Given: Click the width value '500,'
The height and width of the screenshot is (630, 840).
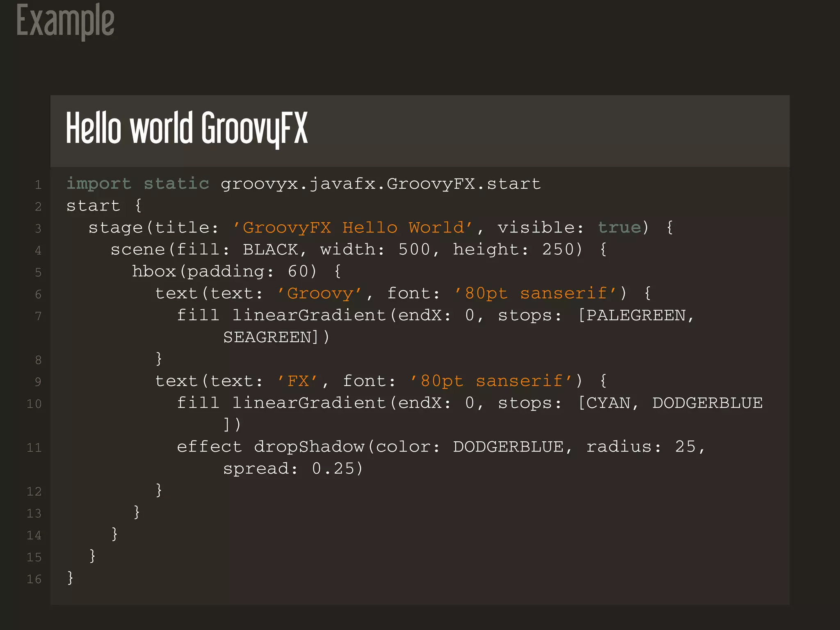Looking at the screenshot, I should (419, 249).
